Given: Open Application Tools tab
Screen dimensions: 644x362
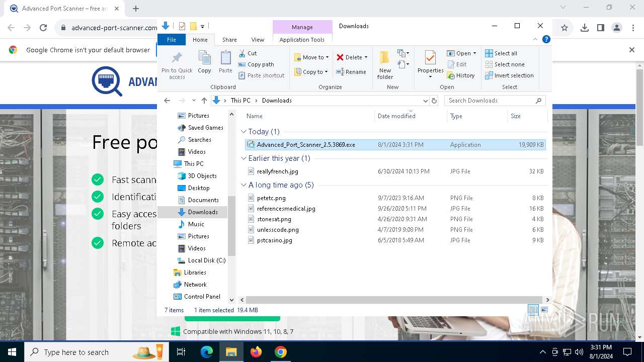Looking at the screenshot, I should click(302, 40).
